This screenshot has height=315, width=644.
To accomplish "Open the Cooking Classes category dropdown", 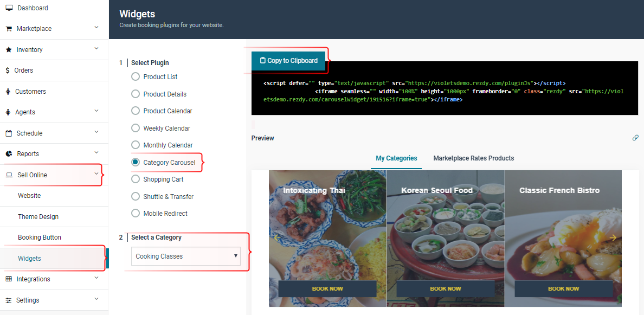I will click(185, 256).
